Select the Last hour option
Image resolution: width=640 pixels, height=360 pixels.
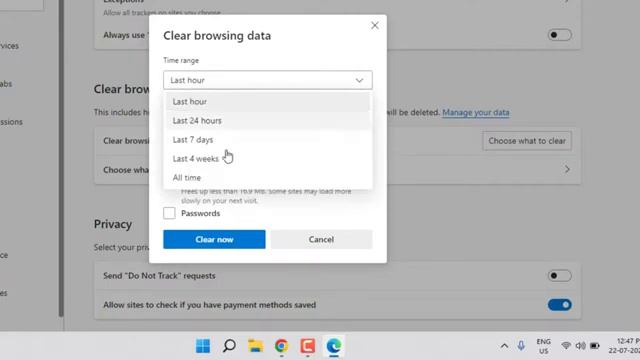[268, 102]
